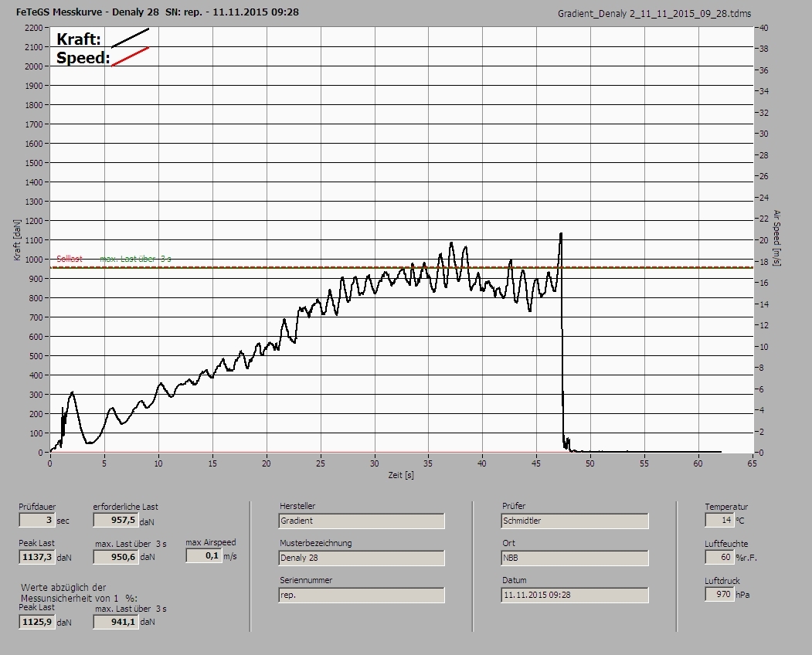
Task: Click the 'Ort' label
Action: click(508, 543)
